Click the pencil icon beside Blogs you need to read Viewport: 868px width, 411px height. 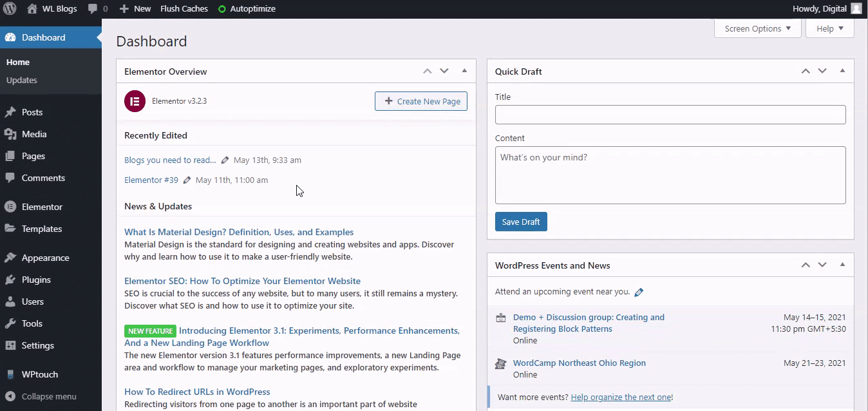tap(225, 160)
